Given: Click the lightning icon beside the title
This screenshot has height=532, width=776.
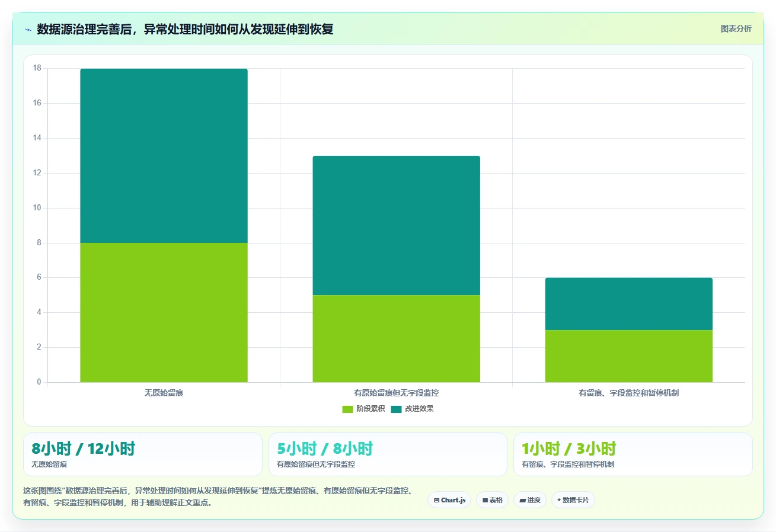Looking at the screenshot, I should 28,30.
